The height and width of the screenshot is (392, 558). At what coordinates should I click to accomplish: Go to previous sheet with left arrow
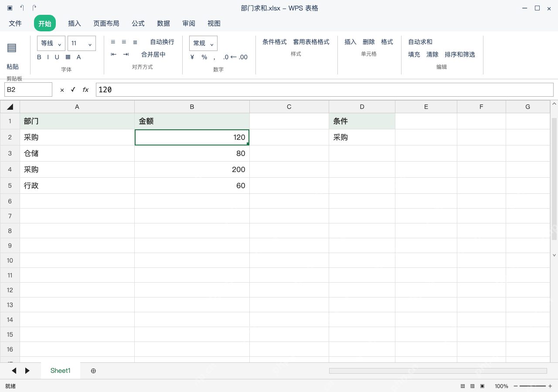[x=14, y=371]
